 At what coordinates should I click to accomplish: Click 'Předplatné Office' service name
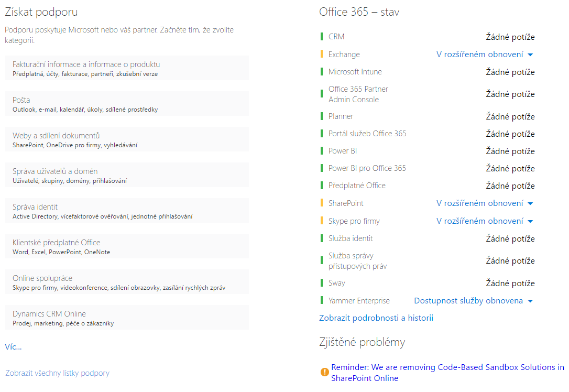[x=357, y=186]
